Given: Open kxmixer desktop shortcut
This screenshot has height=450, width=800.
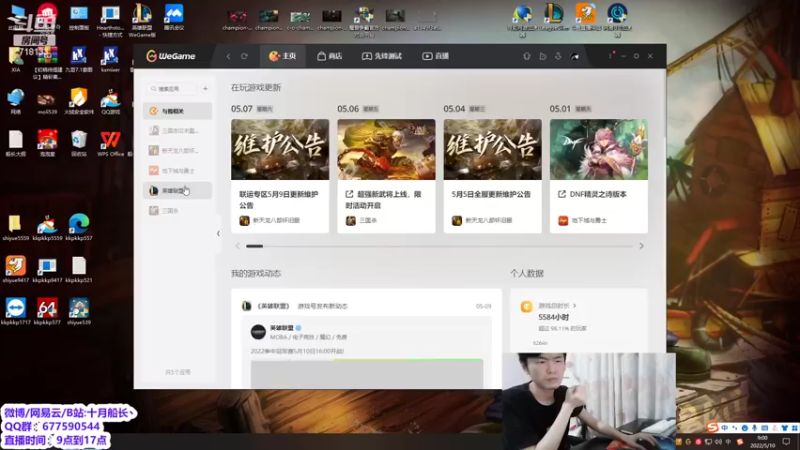Looking at the screenshot, I should [110, 59].
